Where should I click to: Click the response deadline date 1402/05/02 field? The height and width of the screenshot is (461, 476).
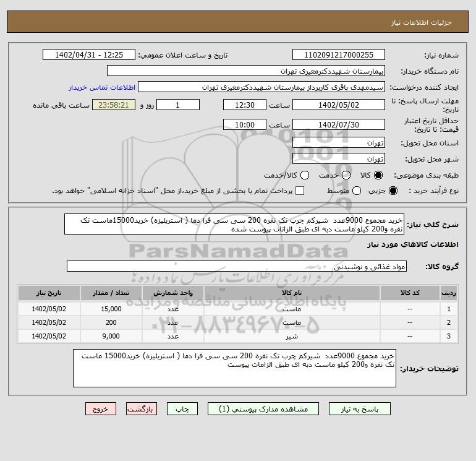(339, 105)
